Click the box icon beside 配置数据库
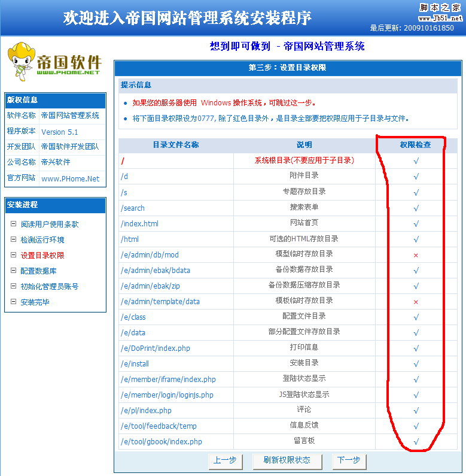Image resolution: width=466 pixels, height=476 pixels. (13, 270)
